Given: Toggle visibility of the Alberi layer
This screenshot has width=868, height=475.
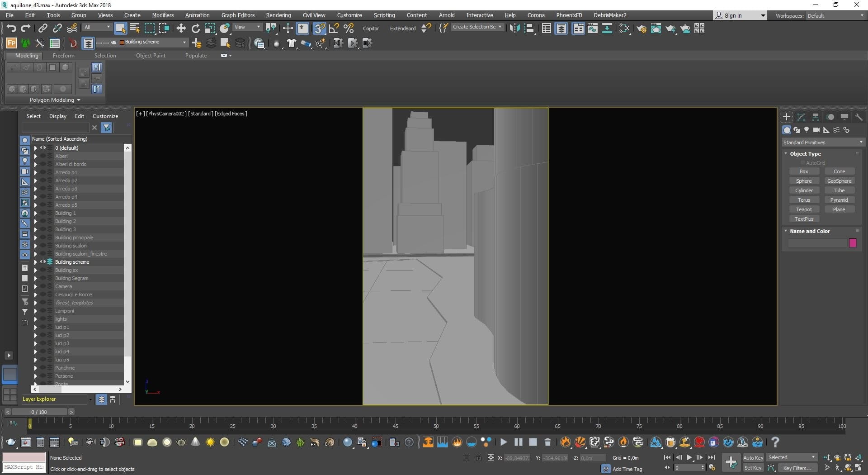Looking at the screenshot, I should pyautogui.click(x=43, y=156).
